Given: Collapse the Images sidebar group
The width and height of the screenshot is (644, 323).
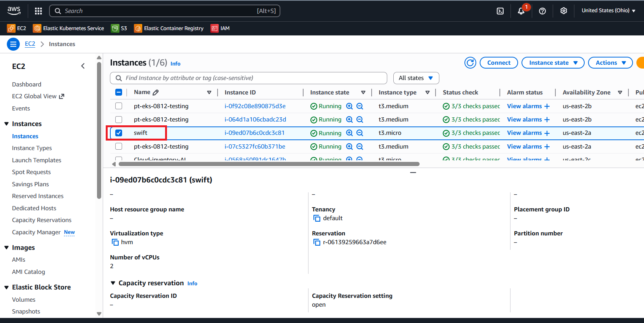Looking at the screenshot, I should (x=6, y=248).
